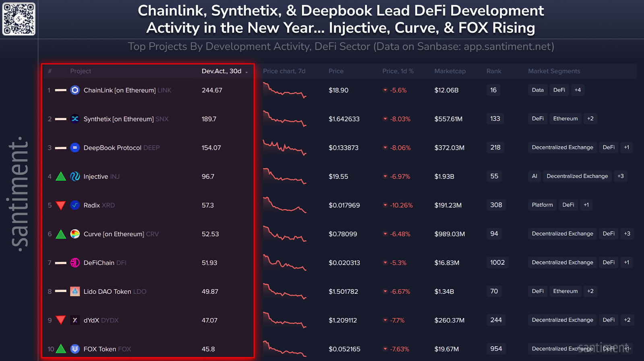
Task: Open the ChainLink [on Ethereum] project link
Action: click(x=120, y=90)
